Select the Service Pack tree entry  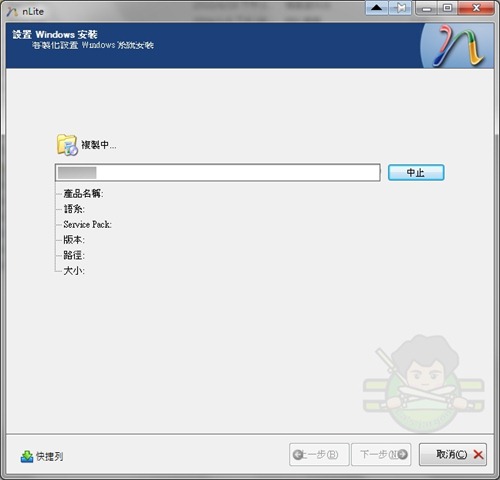(87, 224)
